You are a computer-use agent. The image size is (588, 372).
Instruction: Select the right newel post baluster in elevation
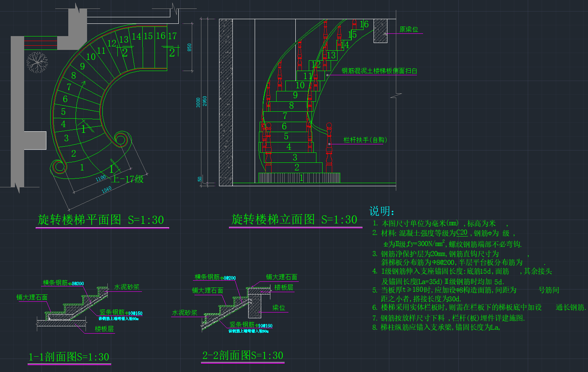tap(329, 148)
